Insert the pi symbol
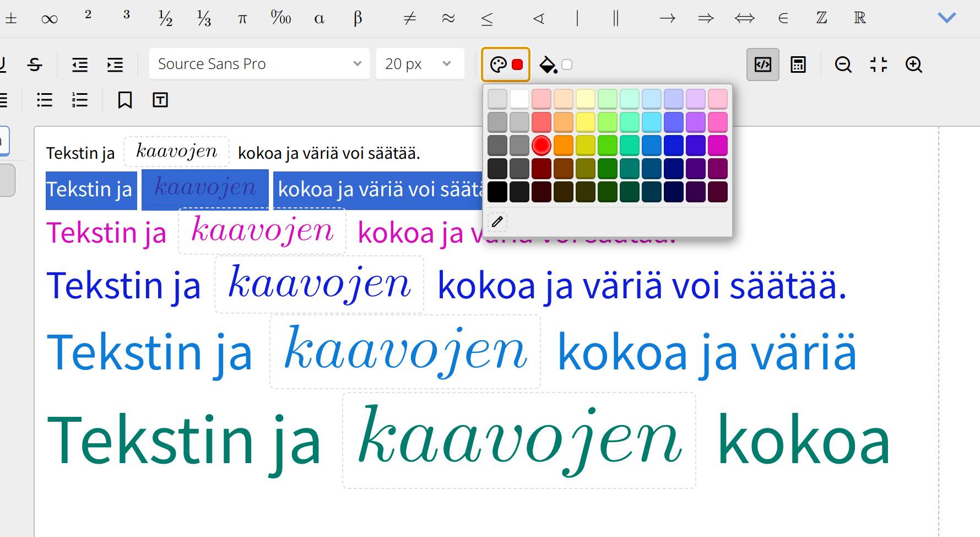This screenshot has height=537, width=980. (x=242, y=18)
